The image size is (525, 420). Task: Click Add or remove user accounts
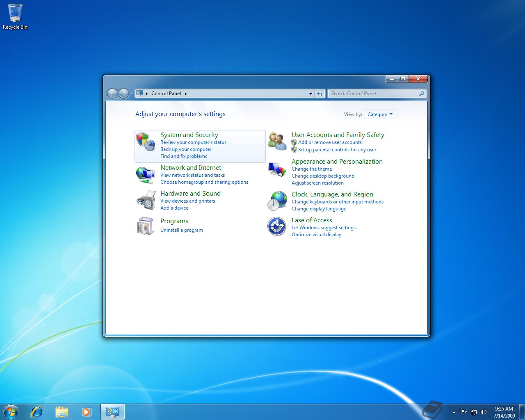pos(330,142)
